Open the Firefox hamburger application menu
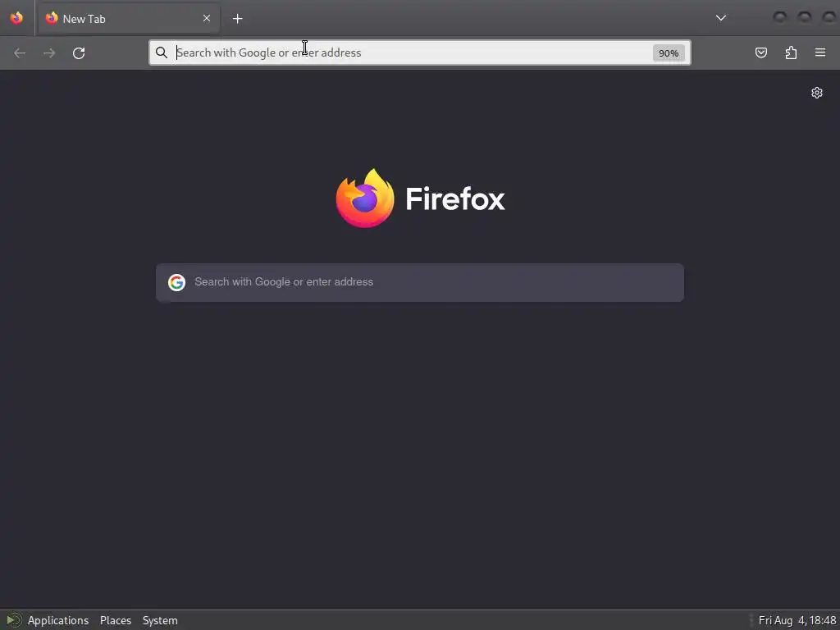This screenshot has height=630, width=840. click(x=820, y=52)
